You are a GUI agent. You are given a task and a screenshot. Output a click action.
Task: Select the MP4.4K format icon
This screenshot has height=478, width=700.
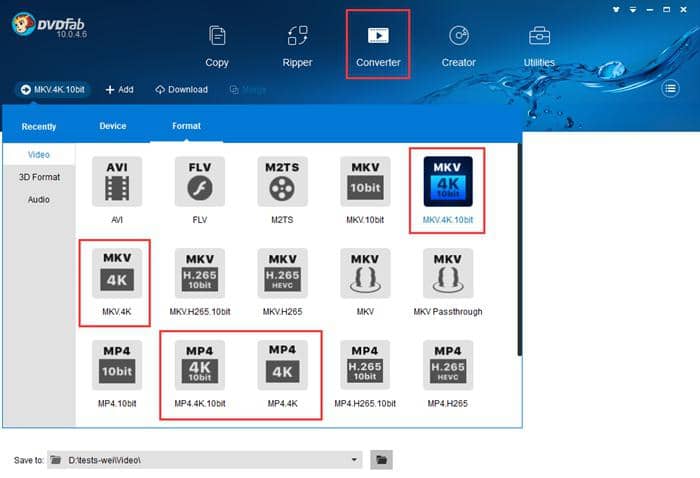click(x=282, y=366)
